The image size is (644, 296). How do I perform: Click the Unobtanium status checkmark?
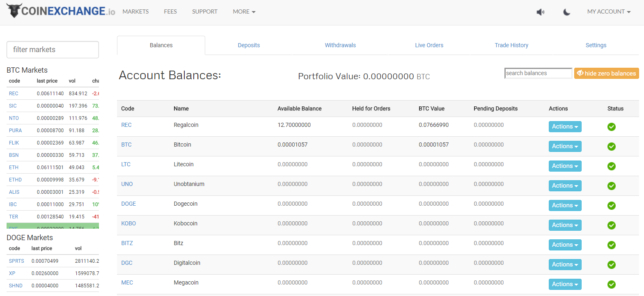pos(611,186)
